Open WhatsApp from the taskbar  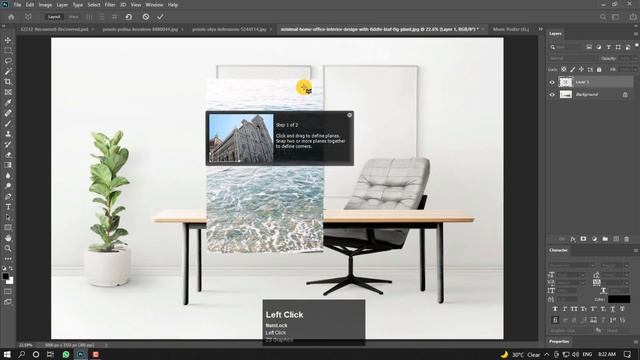(x=66, y=354)
